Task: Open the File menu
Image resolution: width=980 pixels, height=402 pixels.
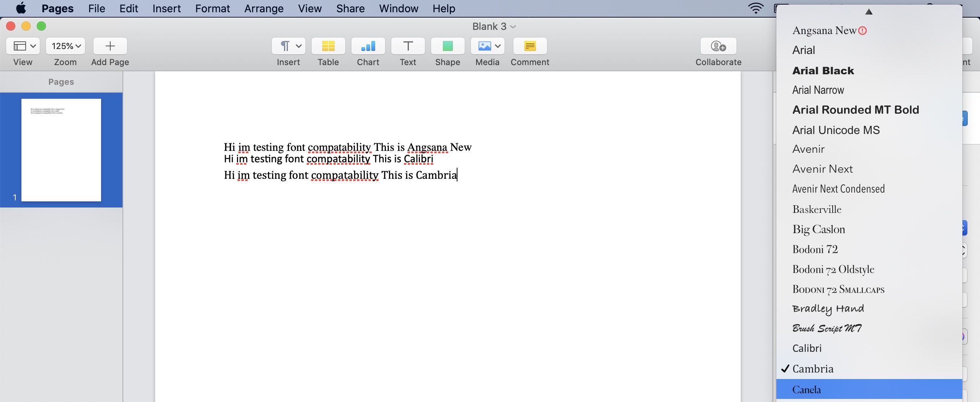Action: pos(96,8)
